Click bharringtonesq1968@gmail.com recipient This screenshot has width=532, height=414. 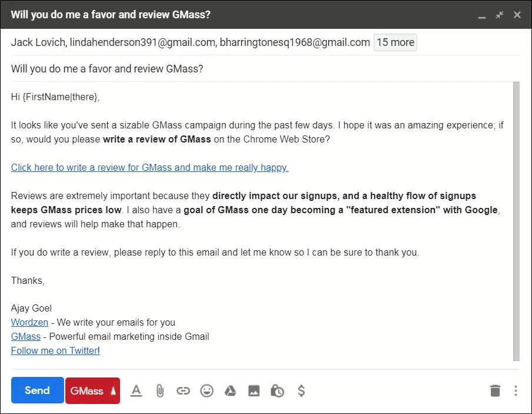tap(295, 42)
